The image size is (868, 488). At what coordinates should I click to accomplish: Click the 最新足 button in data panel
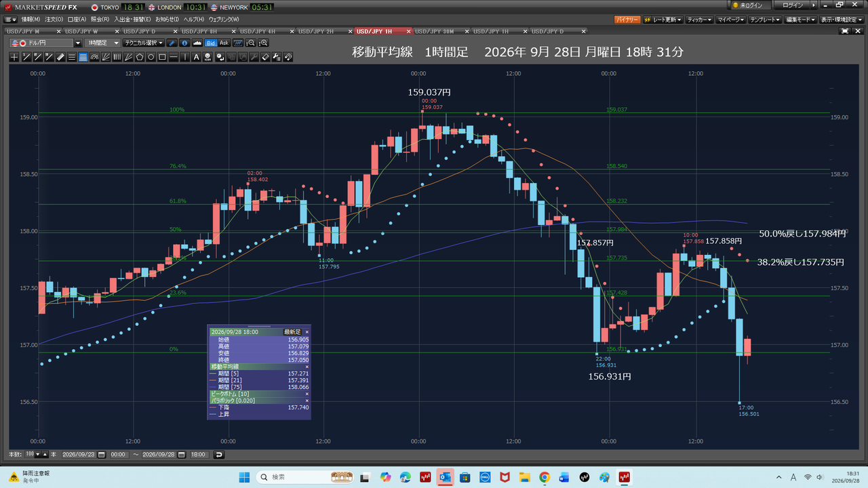pos(292,332)
